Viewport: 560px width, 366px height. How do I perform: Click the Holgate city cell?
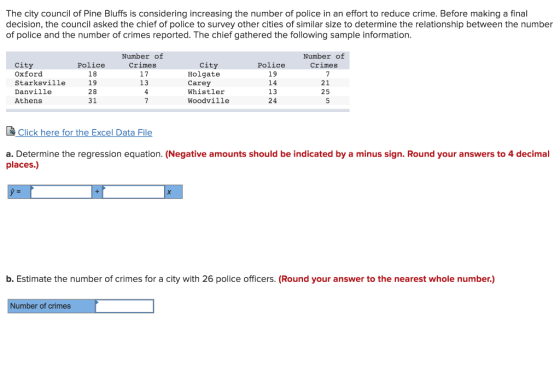point(204,74)
